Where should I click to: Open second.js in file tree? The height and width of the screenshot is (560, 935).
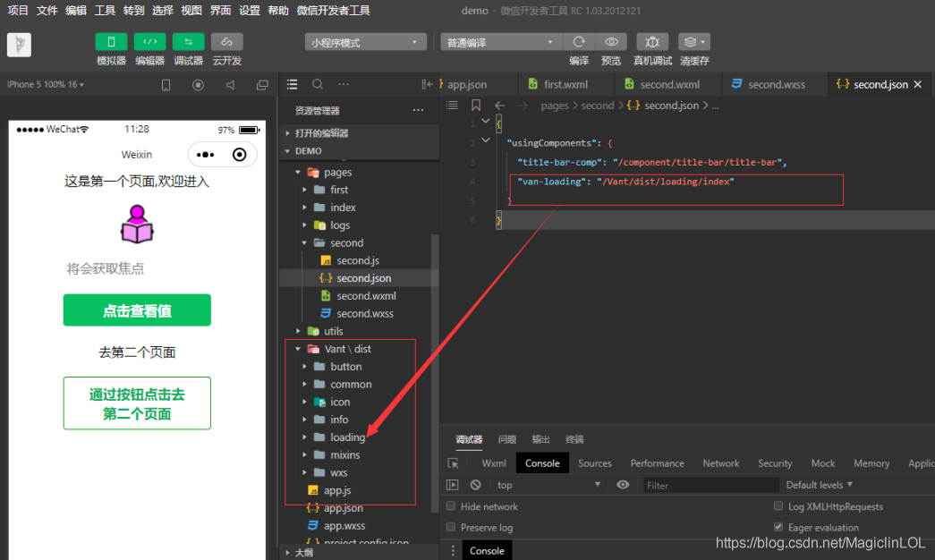coord(358,260)
